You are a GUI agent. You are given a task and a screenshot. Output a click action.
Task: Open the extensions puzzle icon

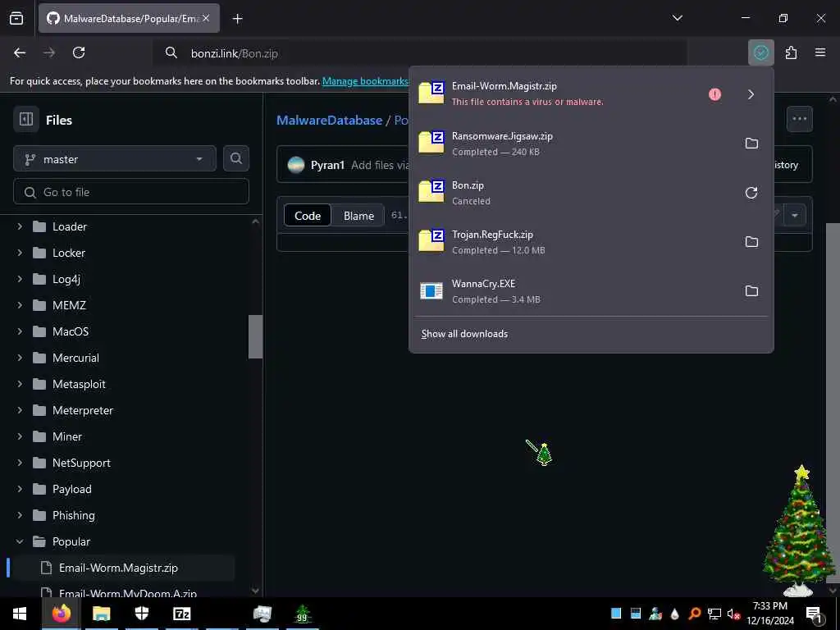click(x=791, y=52)
